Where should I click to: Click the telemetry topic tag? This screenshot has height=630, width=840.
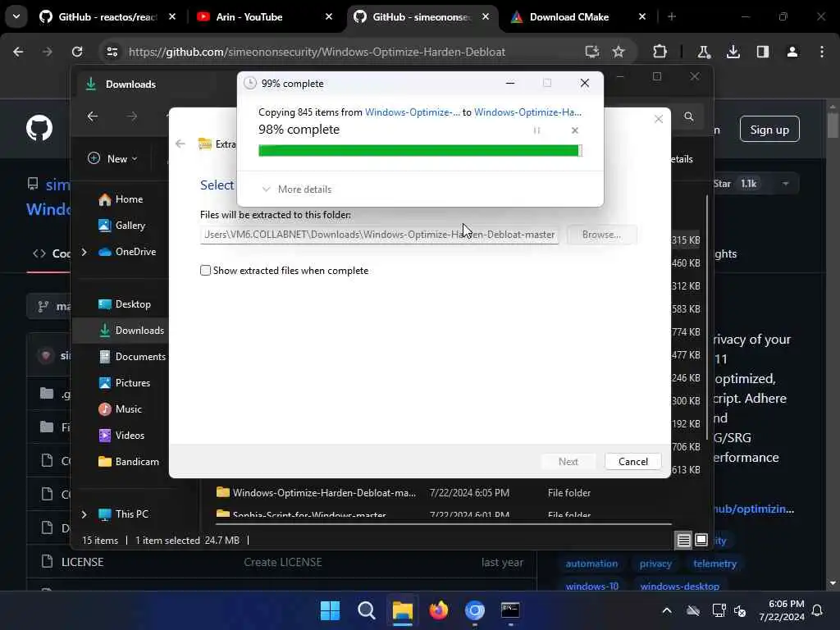pyautogui.click(x=714, y=564)
